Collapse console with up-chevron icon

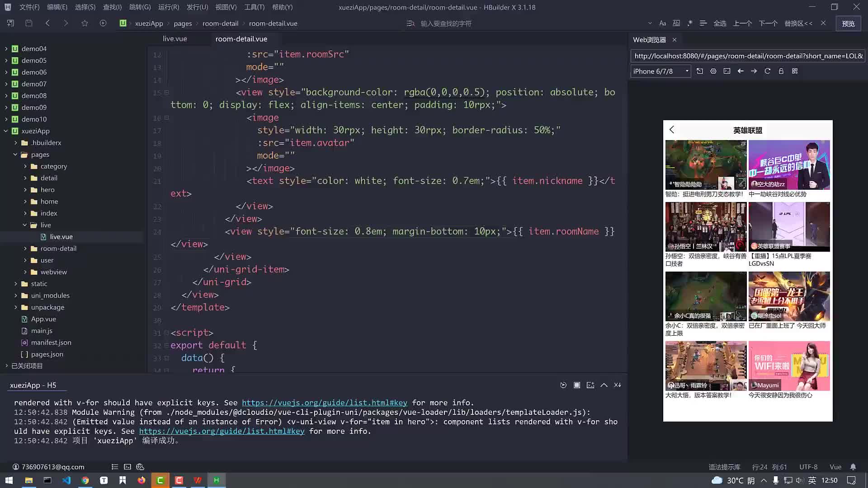[604, 385]
